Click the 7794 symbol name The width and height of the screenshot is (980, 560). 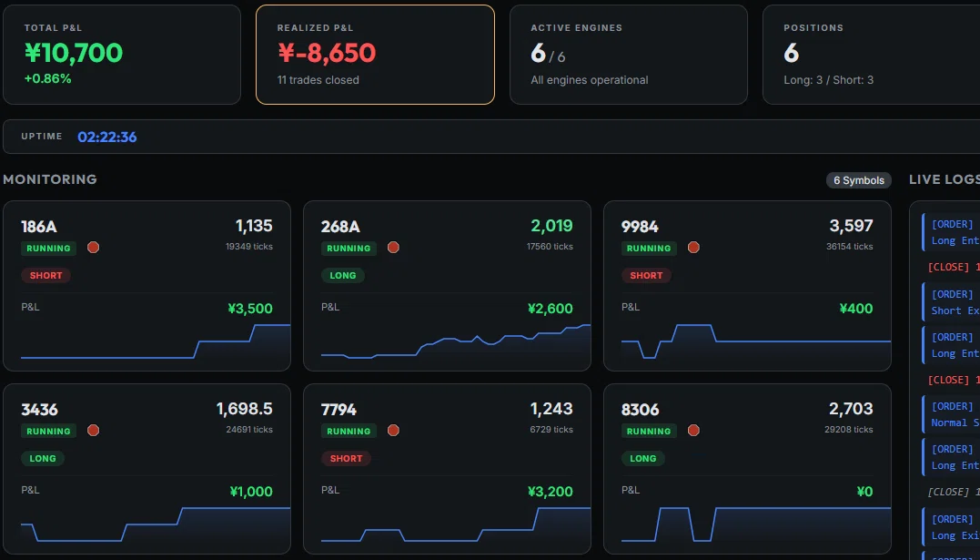[338, 410]
